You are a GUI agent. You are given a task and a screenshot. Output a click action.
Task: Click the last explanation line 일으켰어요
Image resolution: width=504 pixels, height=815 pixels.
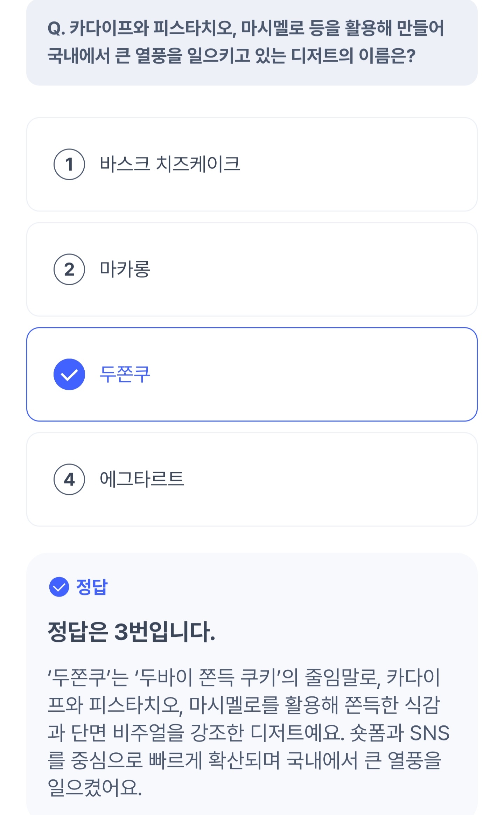pyautogui.click(x=94, y=788)
